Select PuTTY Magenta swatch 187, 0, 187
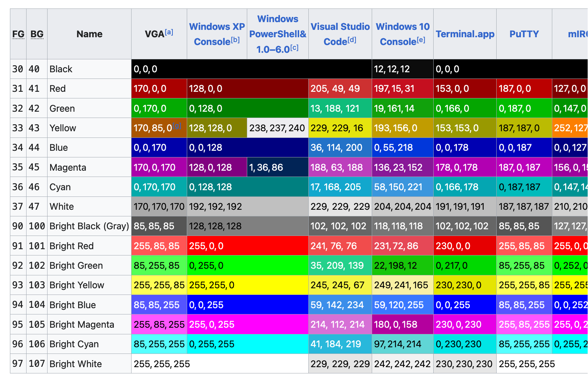Image resolution: width=588 pixels, height=376 pixels. (x=524, y=167)
